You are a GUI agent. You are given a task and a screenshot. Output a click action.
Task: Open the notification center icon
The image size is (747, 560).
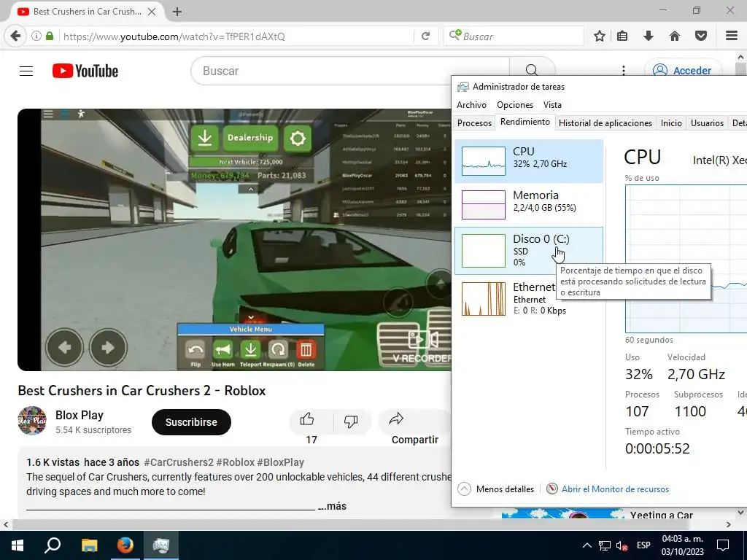(x=723, y=545)
